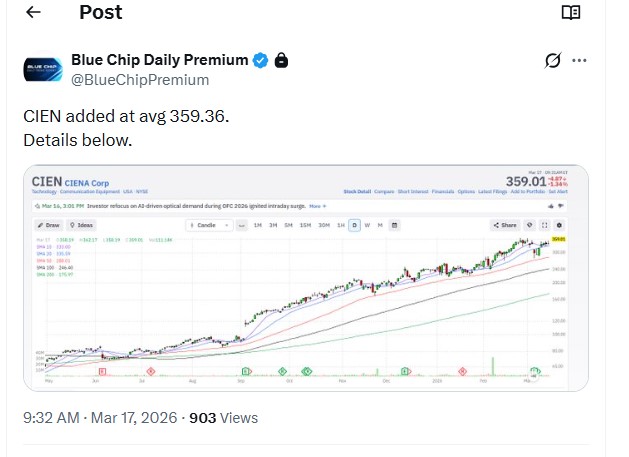Click the chart Share button
The image size is (629, 457).
pos(505,225)
